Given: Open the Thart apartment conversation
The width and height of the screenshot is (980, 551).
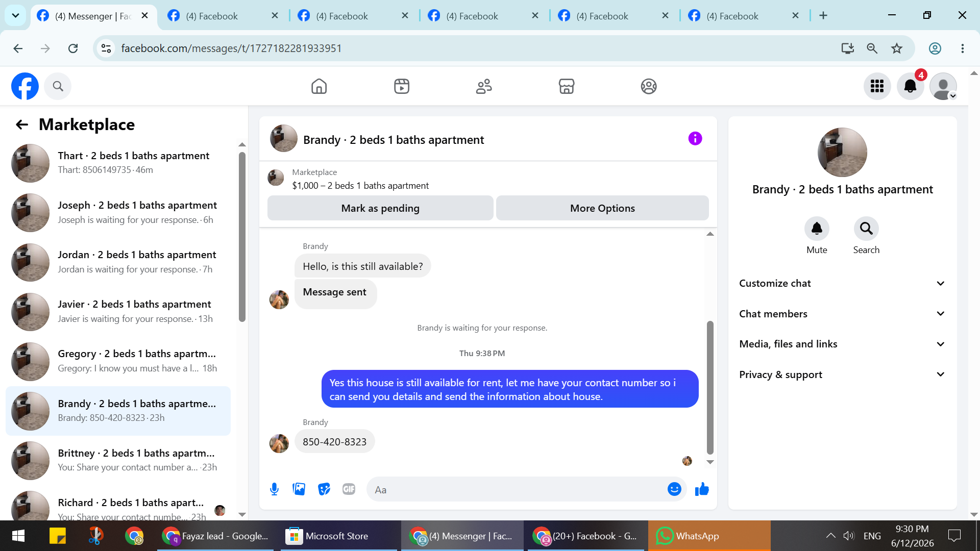Looking at the screenshot, I should (x=118, y=163).
